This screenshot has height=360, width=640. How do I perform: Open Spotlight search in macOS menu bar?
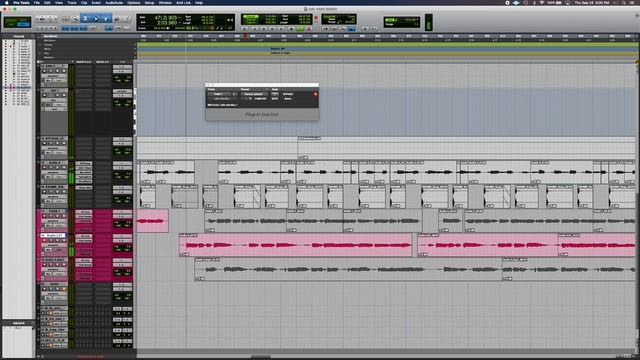624,2
